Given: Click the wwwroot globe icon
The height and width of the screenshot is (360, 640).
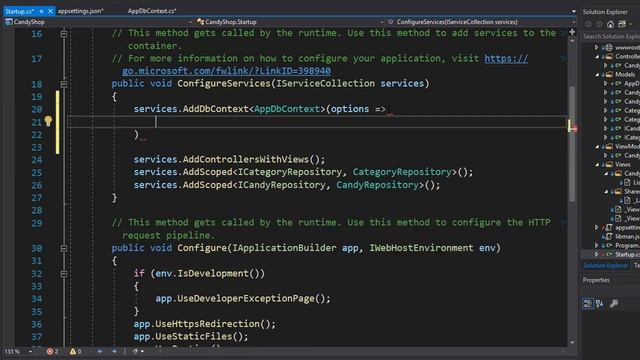Looking at the screenshot, I should coord(609,47).
